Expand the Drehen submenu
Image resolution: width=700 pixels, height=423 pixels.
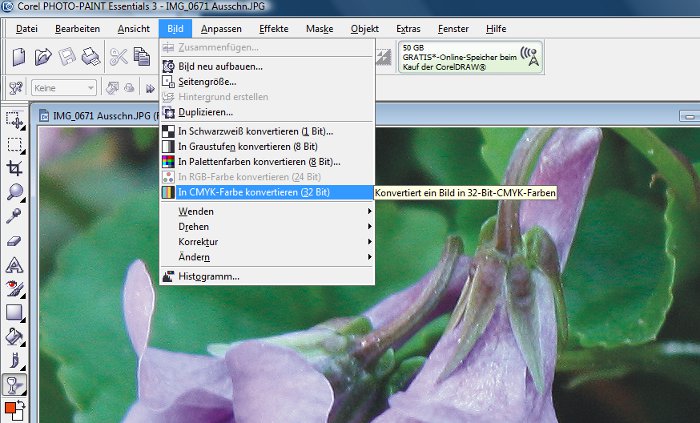click(267, 226)
